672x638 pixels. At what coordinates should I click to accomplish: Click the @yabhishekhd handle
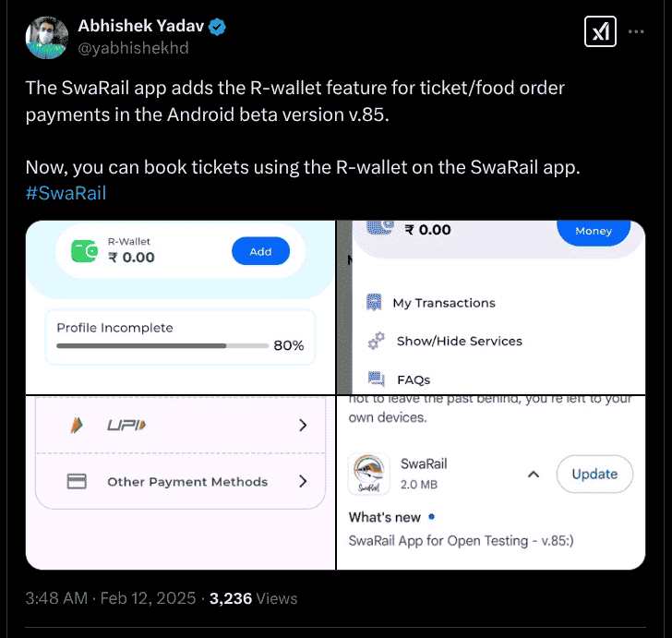click(133, 48)
